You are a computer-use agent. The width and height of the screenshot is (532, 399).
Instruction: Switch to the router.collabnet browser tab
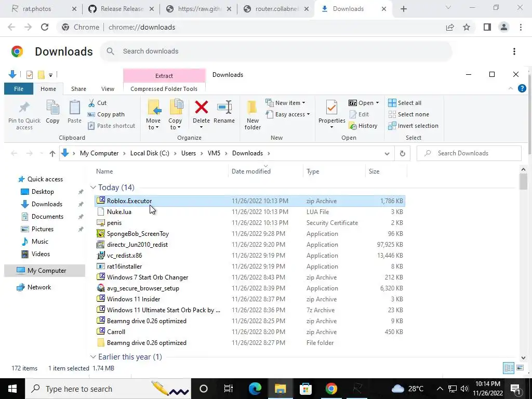tap(276, 9)
